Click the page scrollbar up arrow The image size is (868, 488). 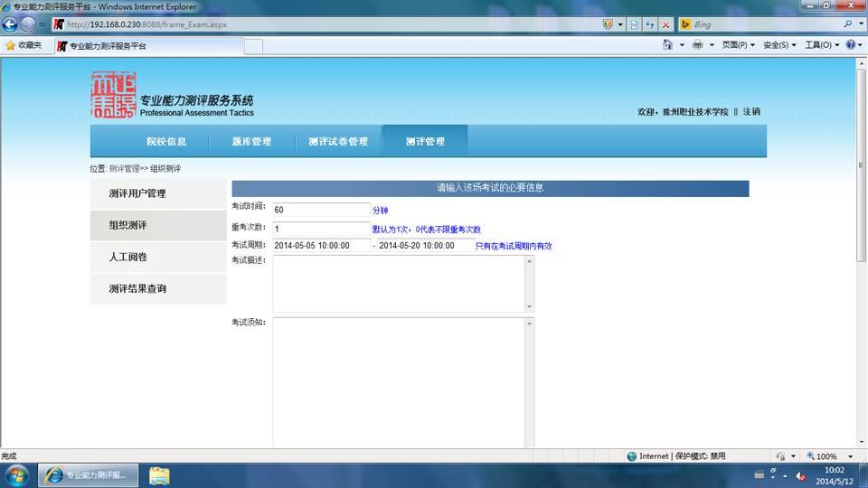pyautogui.click(x=862, y=63)
